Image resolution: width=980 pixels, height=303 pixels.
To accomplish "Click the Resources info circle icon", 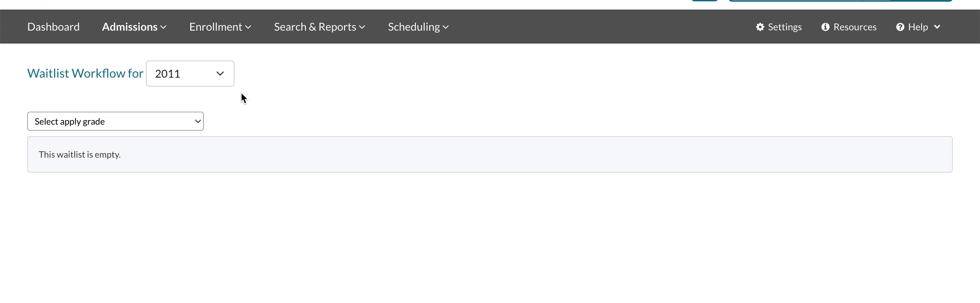I will coord(825,27).
